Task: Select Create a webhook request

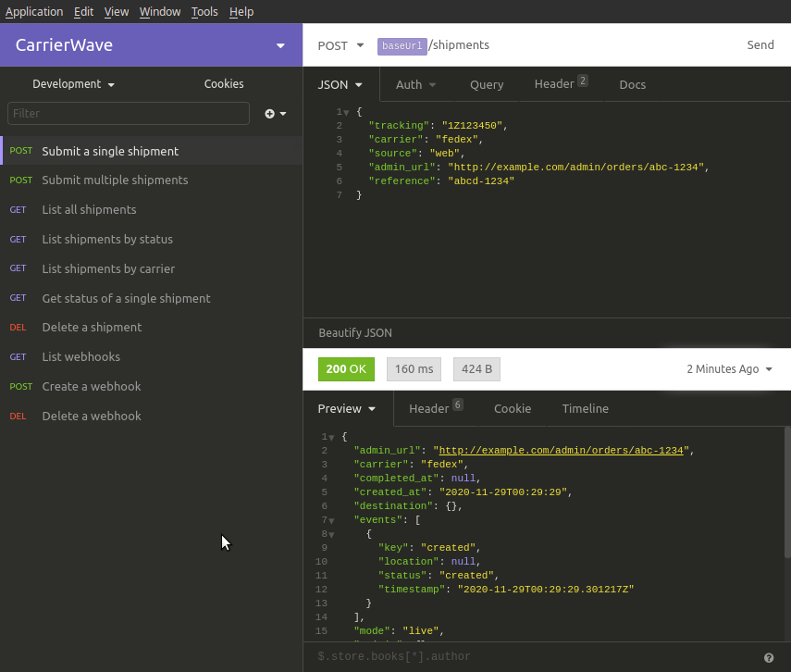Action: [x=152, y=386]
